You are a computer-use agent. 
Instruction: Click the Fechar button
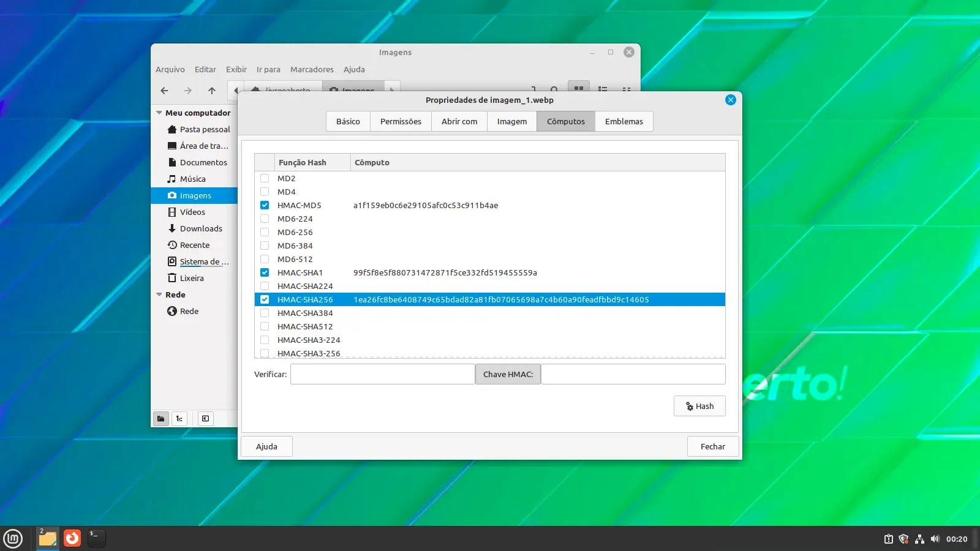713,446
